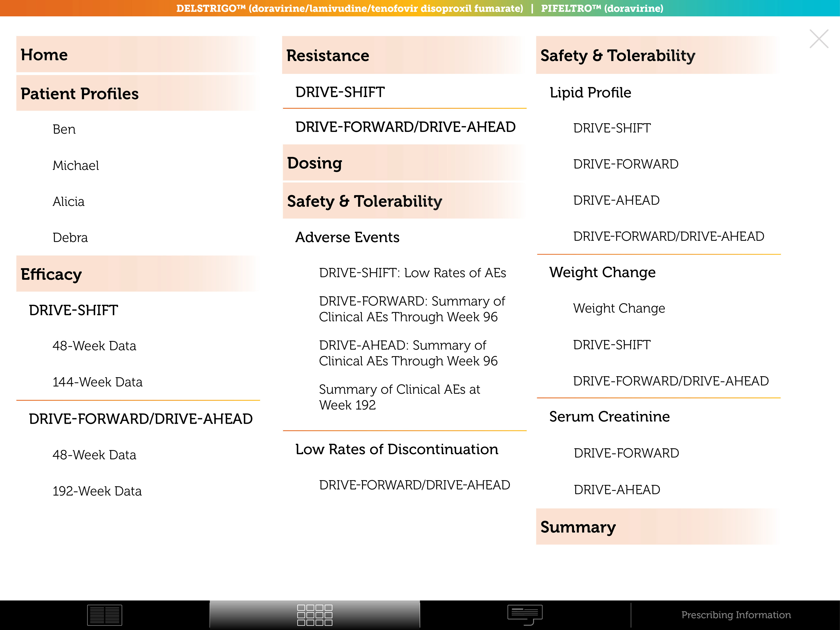Viewport: 840px width, 630px height.
Task: Select Lipid Profile subsection
Action: 590,93
